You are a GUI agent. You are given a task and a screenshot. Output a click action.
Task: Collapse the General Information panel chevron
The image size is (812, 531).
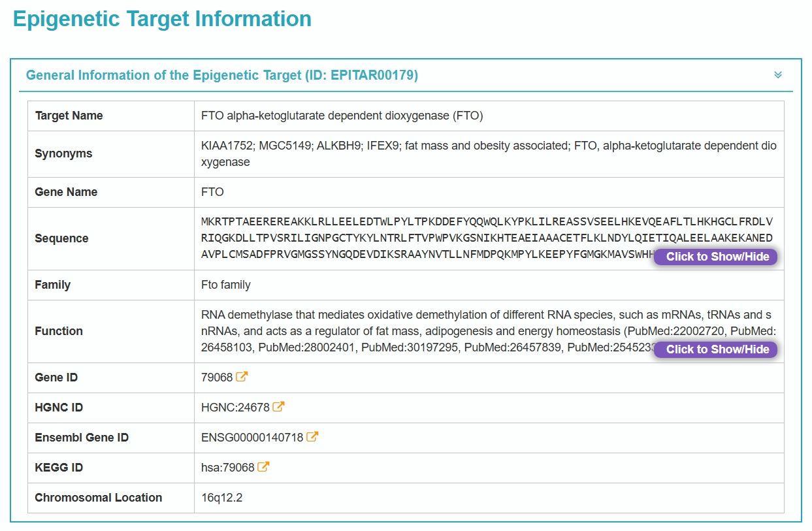(777, 75)
